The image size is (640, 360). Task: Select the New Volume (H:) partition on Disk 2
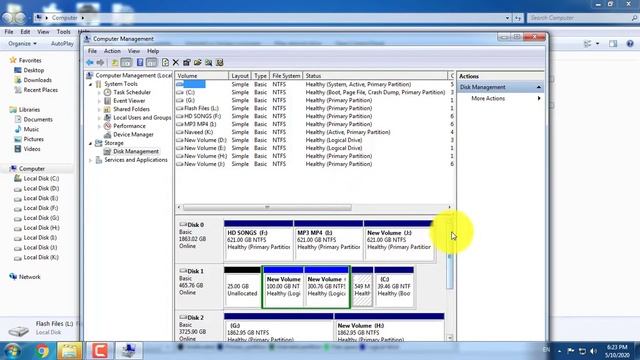click(389, 327)
